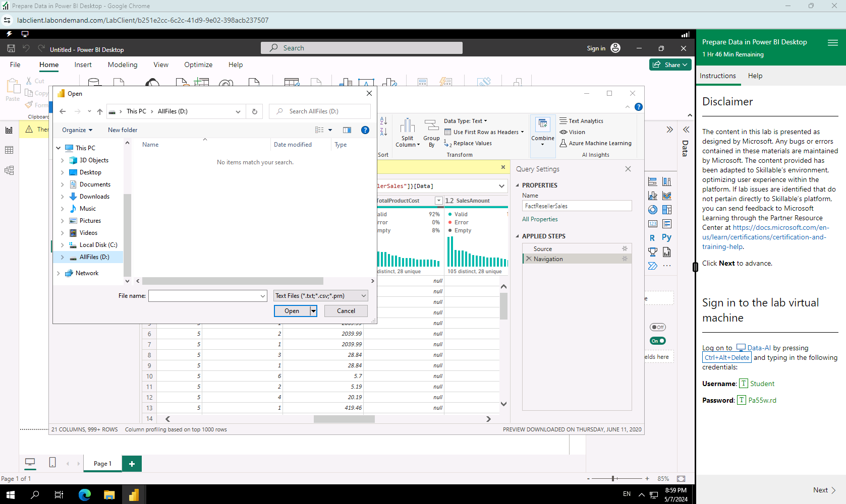Open the Organize dropdown menu
The image size is (846, 504).
click(77, 130)
